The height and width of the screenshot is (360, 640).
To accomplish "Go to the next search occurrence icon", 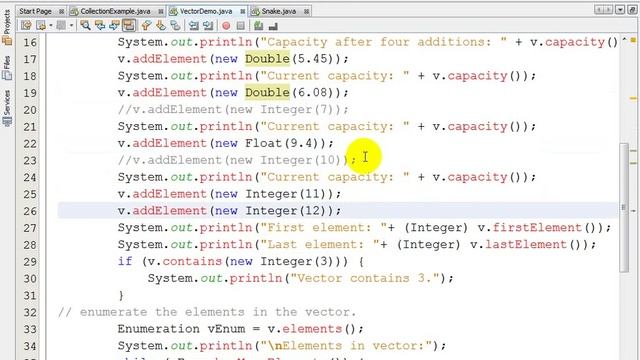I will coord(114,26).
